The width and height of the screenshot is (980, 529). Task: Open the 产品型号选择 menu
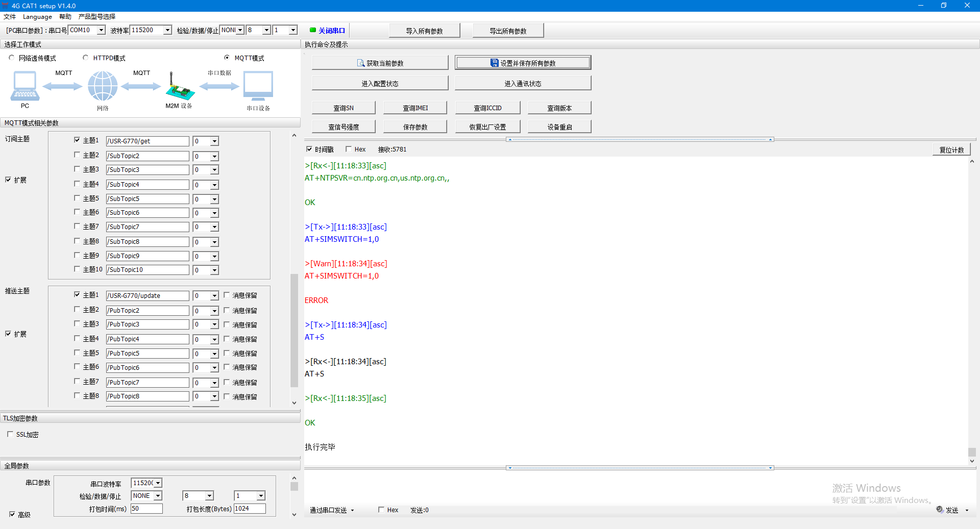[97, 16]
